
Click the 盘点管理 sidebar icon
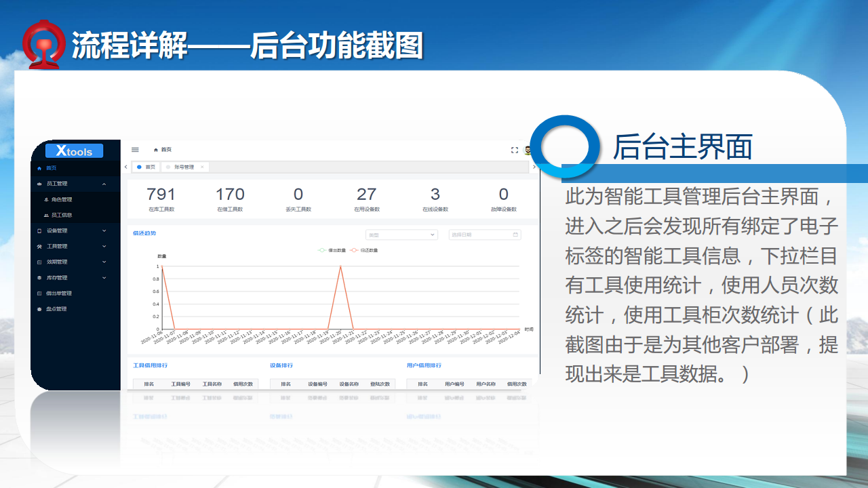[x=39, y=309]
